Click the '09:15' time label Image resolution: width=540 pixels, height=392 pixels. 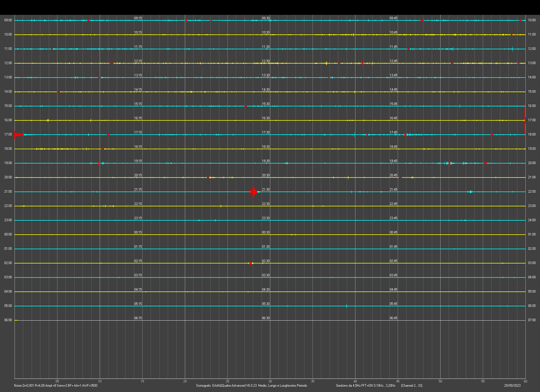tap(138, 18)
